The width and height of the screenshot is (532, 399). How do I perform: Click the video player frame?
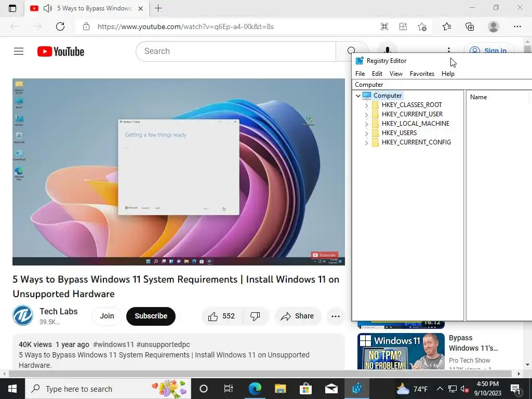(179, 172)
